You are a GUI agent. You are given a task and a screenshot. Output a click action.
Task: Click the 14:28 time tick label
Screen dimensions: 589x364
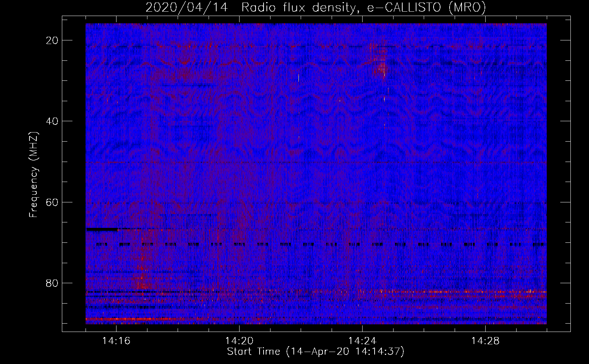485,341
